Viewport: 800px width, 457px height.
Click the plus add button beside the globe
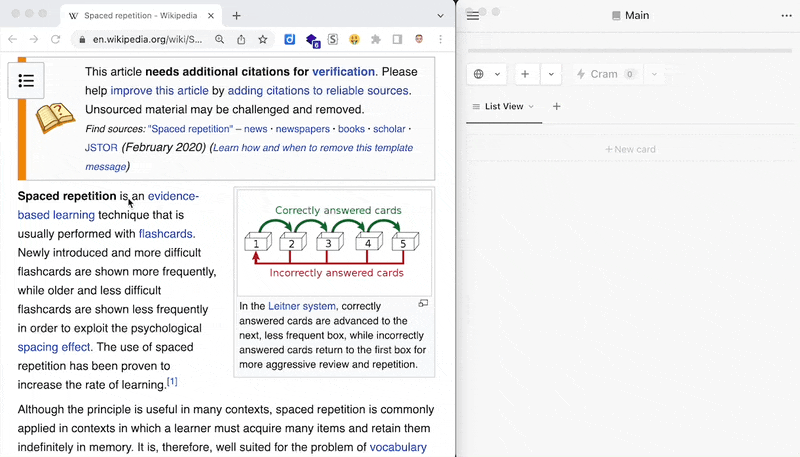[x=525, y=74]
